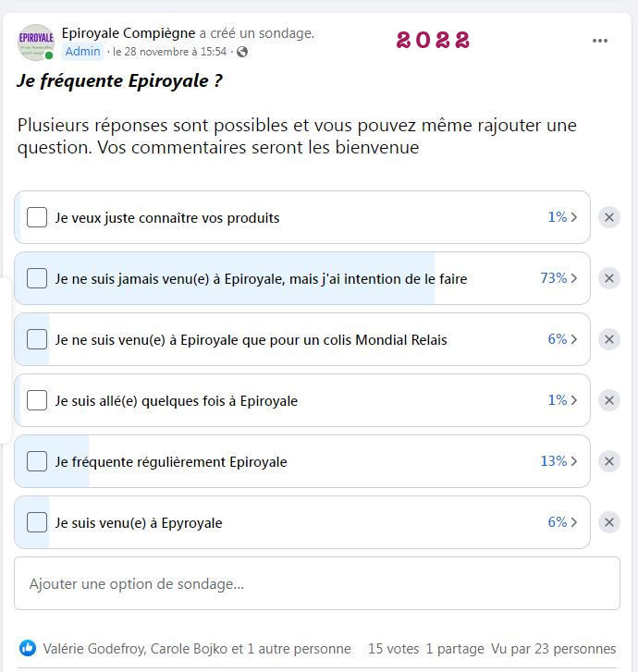
Task: Click the blue thumbs-up reaction icon
Action: click(28, 648)
